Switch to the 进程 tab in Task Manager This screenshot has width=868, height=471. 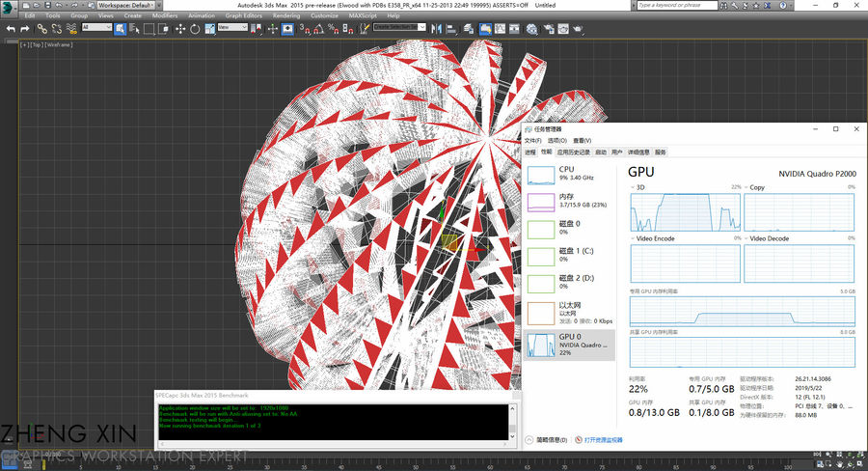(530, 152)
